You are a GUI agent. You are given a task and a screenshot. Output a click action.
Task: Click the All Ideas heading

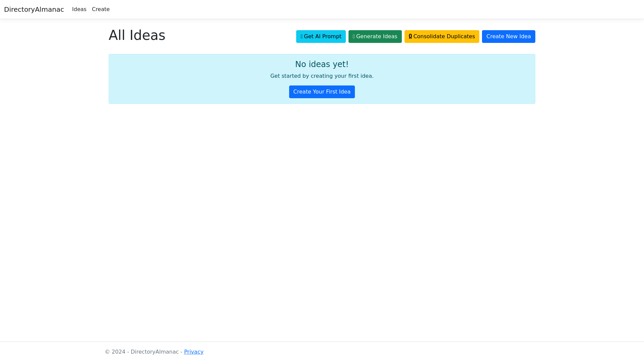[x=137, y=35]
